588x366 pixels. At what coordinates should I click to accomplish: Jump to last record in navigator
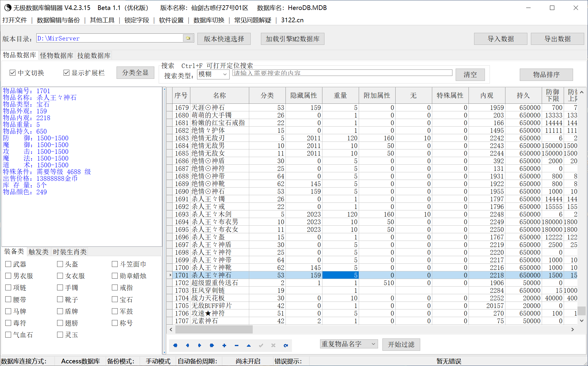point(212,345)
